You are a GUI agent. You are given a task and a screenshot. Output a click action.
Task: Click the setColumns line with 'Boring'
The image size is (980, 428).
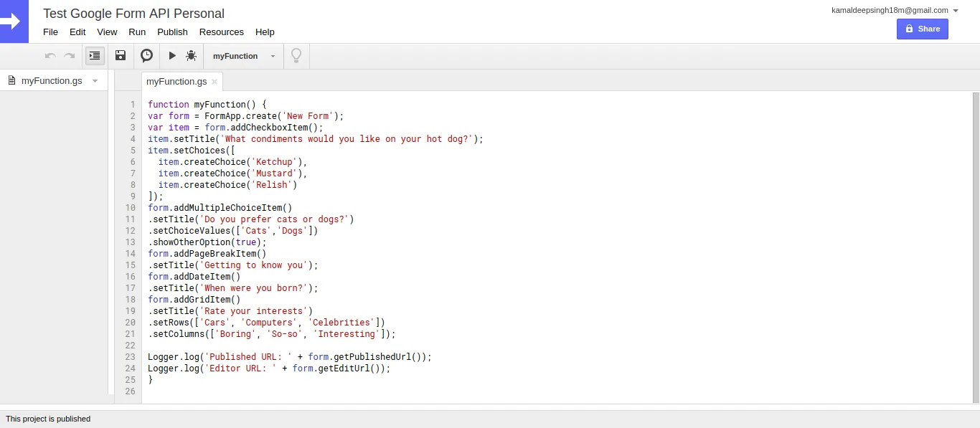pos(272,334)
